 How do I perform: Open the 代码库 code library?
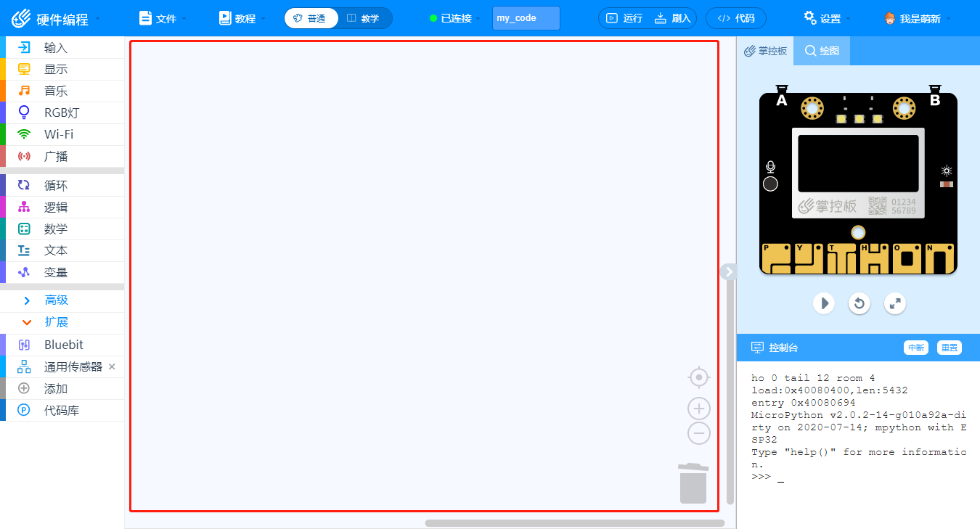pos(62,411)
